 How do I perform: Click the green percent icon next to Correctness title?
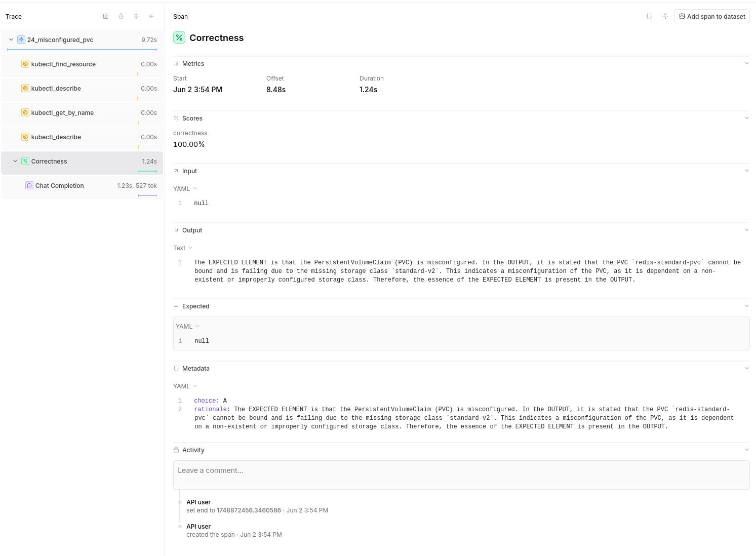click(x=179, y=37)
